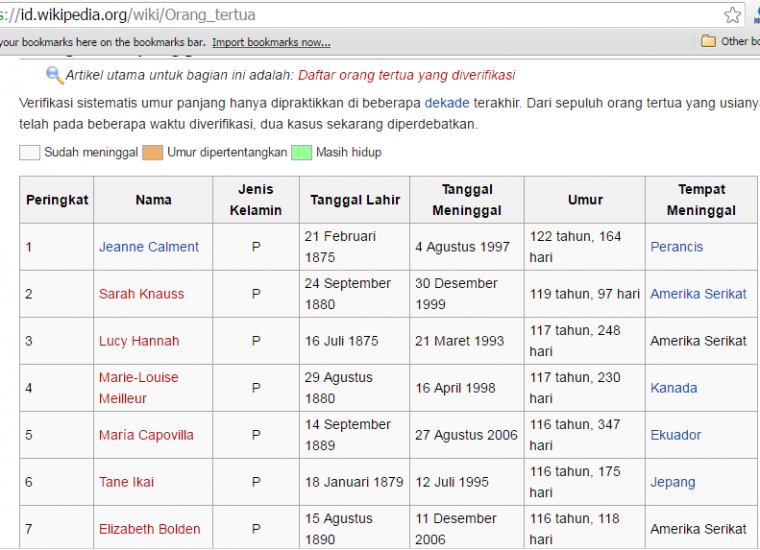This screenshot has width=760, height=550.
Task: Click the cell 24 September 1880
Action: [x=355, y=294]
